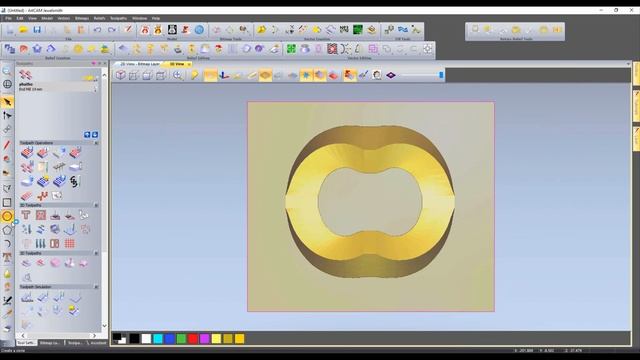The image size is (640, 360).
Task: Toggle the orange sphere button in view toolbar
Action: pos(320,75)
